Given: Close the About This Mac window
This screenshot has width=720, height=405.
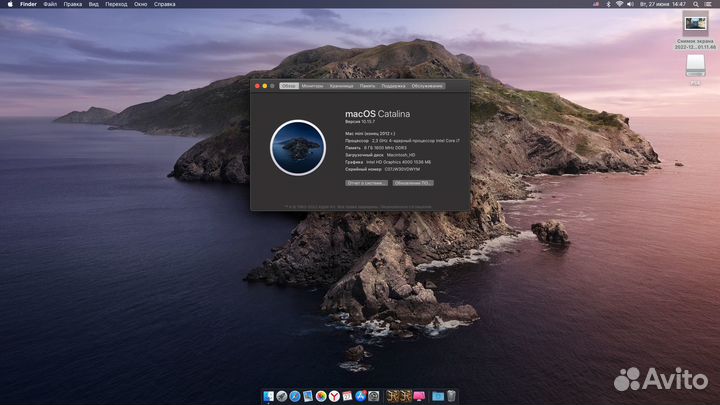Looking at the screenshot, I should coord(257,86).
